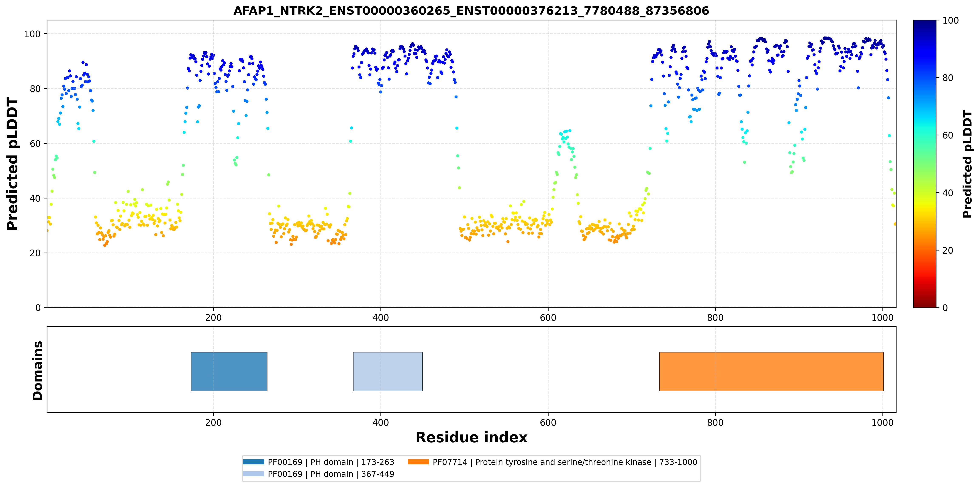Viewport: 980px width, 488px height.
Task: Click the dark blue legend swatch for PF00169 173-263
Action: tap(253, 462)
